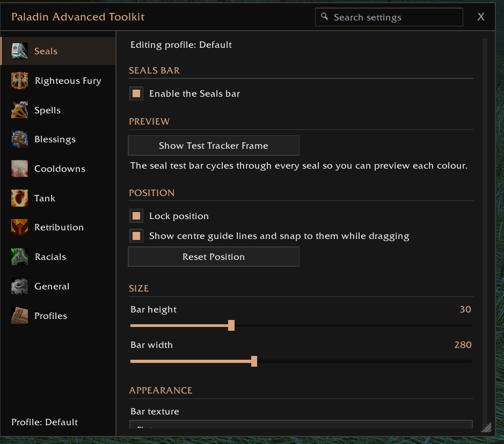Go to the Profiles tab
This screenshot has width=504, height=444.
coord(58,316)
